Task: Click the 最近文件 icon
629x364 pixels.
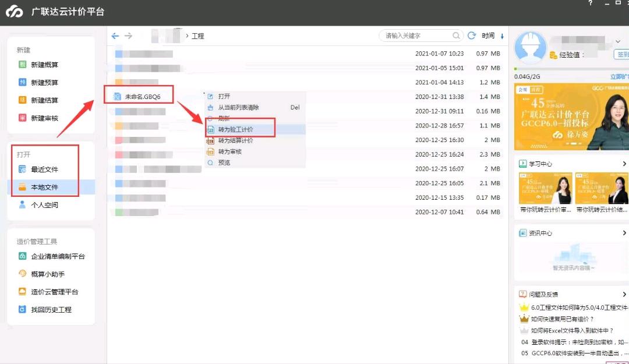Action: (x=23, y=169)
